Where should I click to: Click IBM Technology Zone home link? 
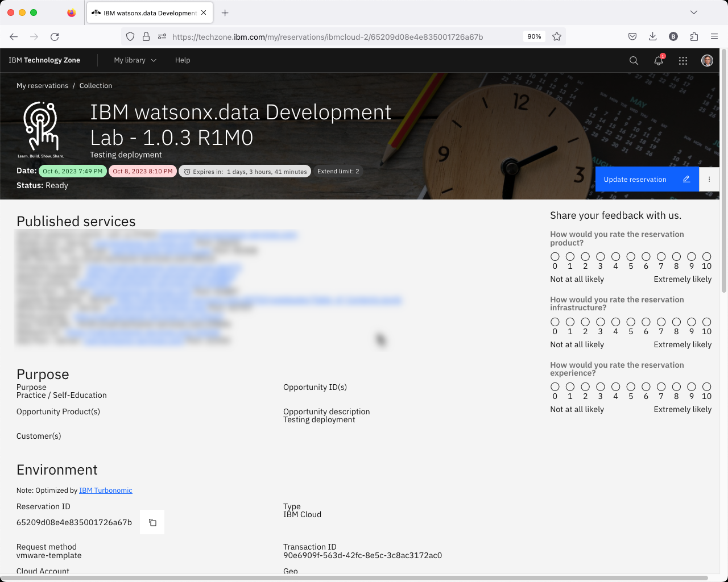point(44,60)
